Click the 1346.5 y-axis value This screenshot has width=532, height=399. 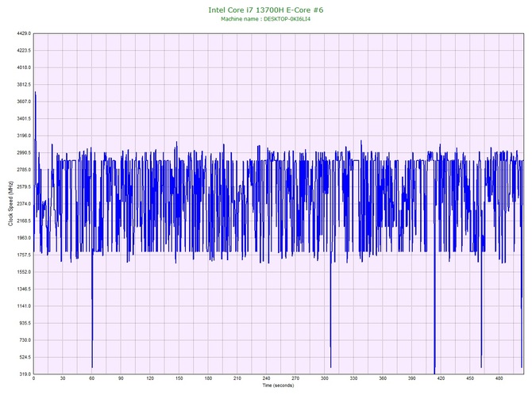[x=23, y=290]
